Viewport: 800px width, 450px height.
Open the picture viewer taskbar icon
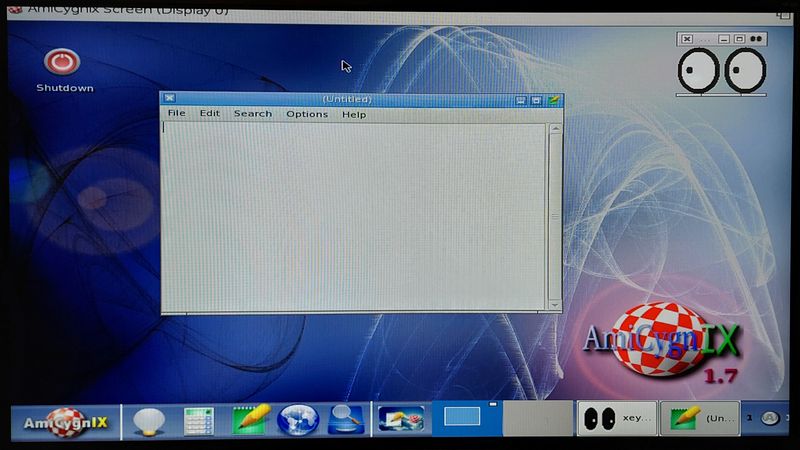401,420
